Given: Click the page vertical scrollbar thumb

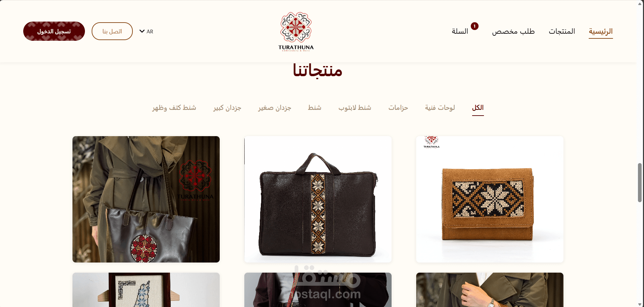Looking at the screenshot, I should tap(640, 182).
